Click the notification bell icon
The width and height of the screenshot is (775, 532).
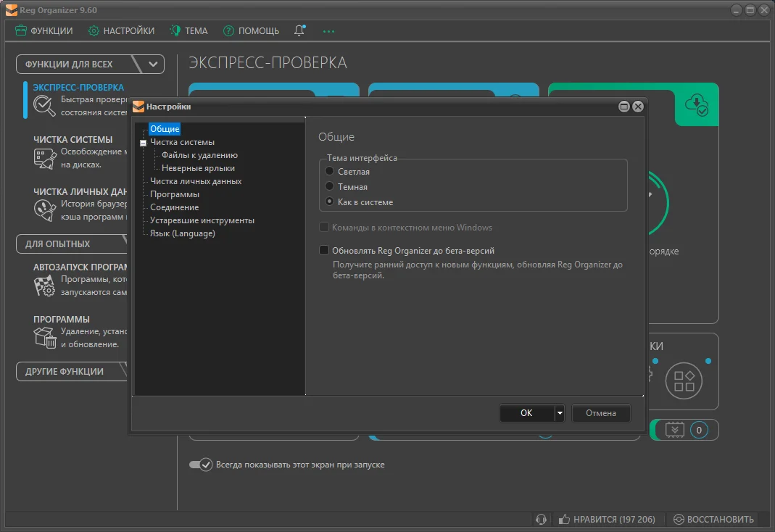[x=299, y=30]
